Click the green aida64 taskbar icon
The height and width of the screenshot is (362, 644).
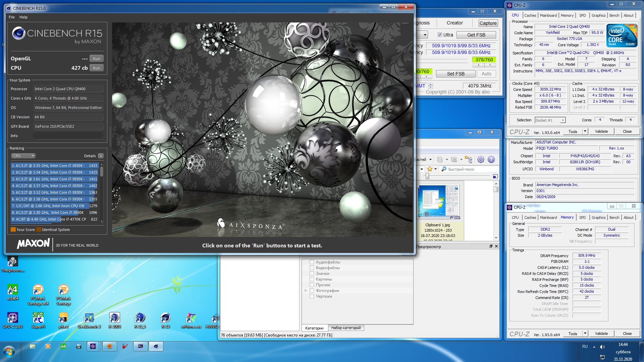pos(63,347)
